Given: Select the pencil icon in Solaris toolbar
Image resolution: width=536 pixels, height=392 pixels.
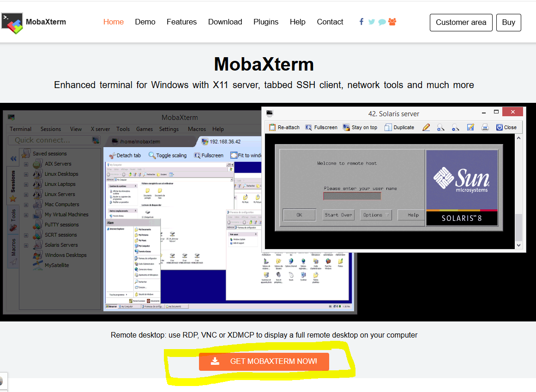Looking at the screenshot, I should [x=426, y=127].
